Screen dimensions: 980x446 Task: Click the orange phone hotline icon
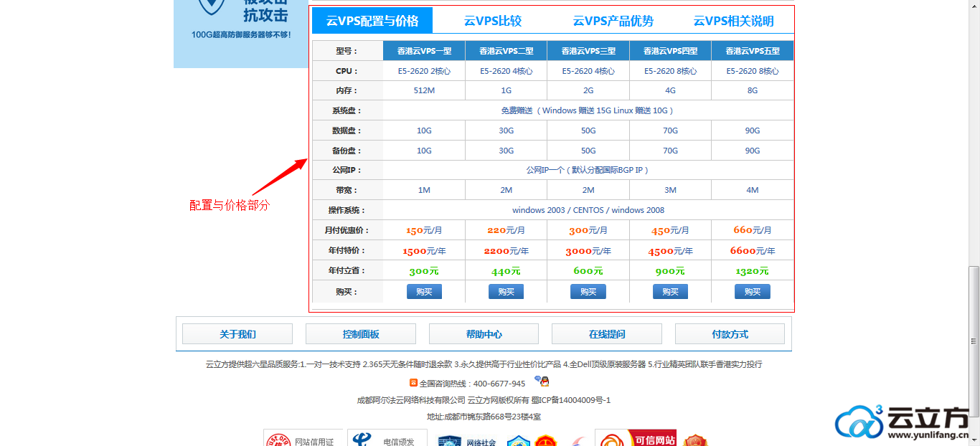coord(413,384)
